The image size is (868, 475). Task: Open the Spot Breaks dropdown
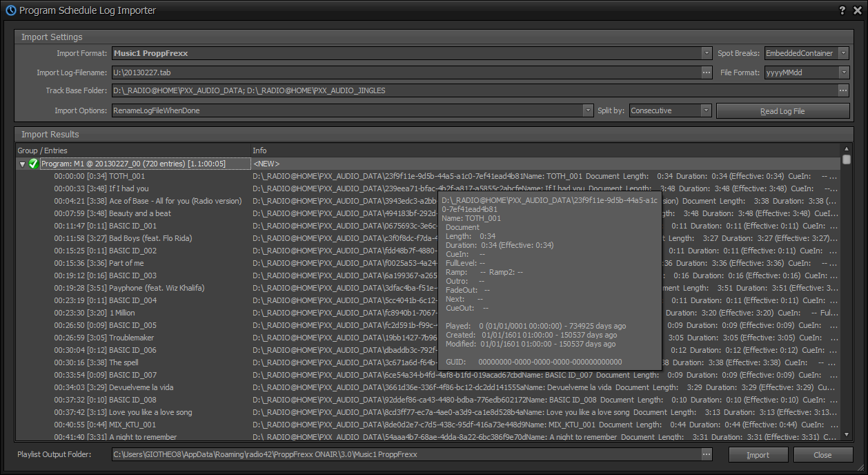(843, 52)
